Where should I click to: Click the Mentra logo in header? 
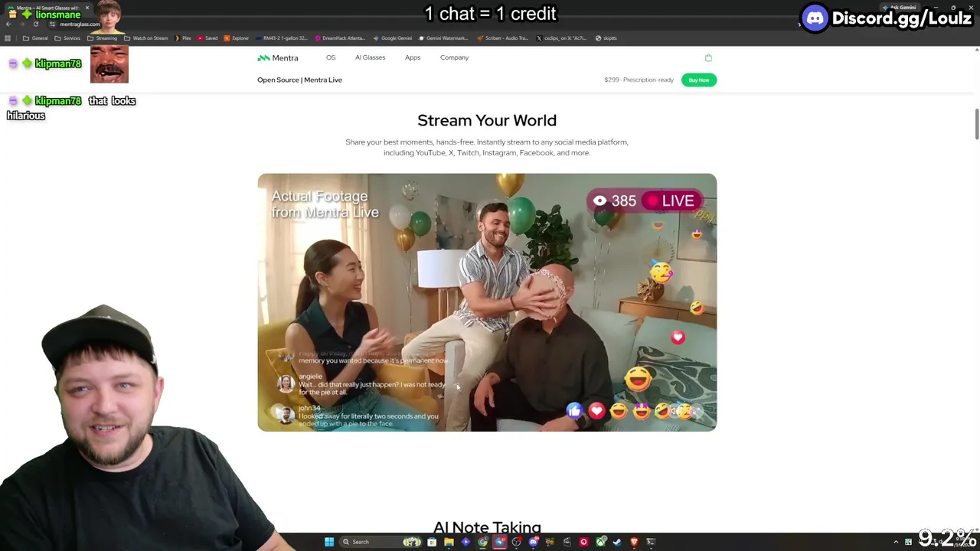pyautogui.click(x=278, y=58)
